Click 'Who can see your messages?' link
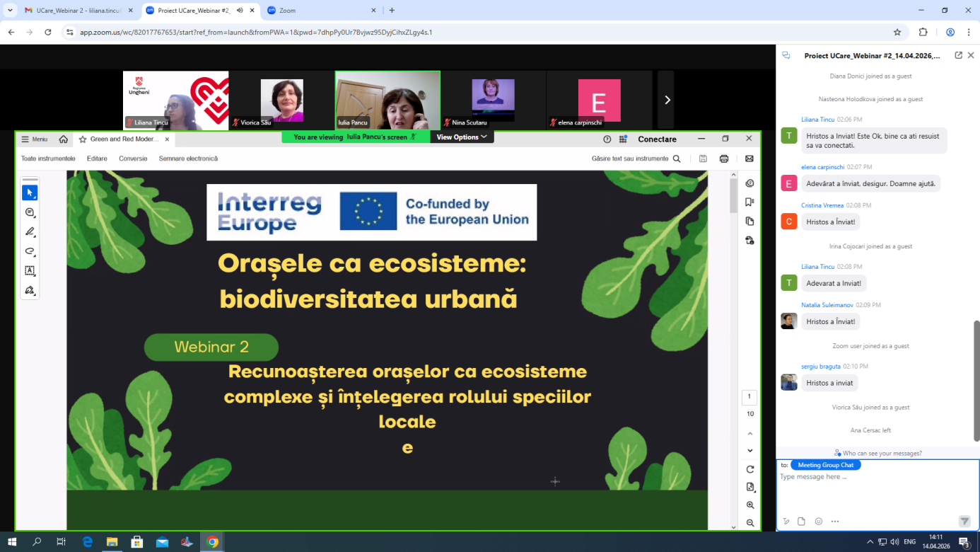The height and width of the screenshot is (552, 980). [x=877, y=453]
